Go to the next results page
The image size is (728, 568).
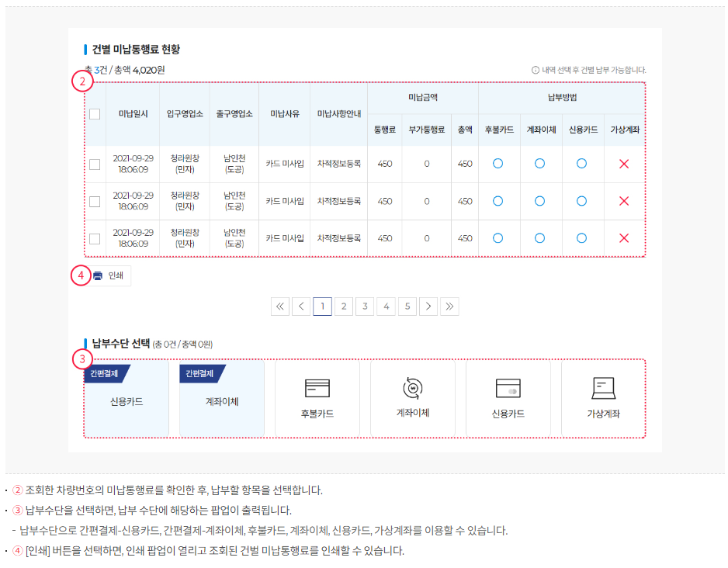click(x=428, y=306)
